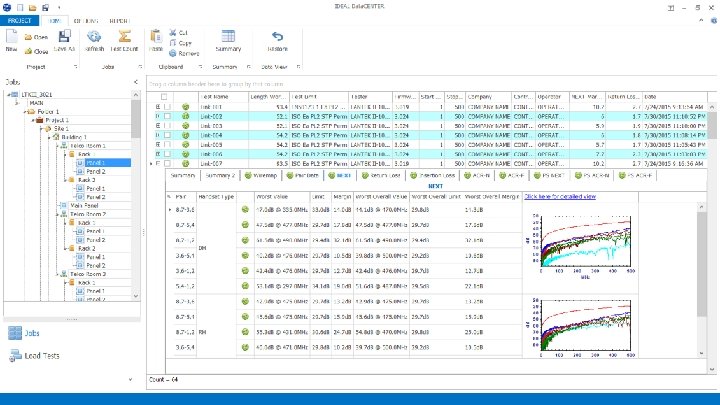The width and height of the screenshot is (720, 405).
Task: Collapse the Jobs side panel arrow
Action: [x=135, y=82]
